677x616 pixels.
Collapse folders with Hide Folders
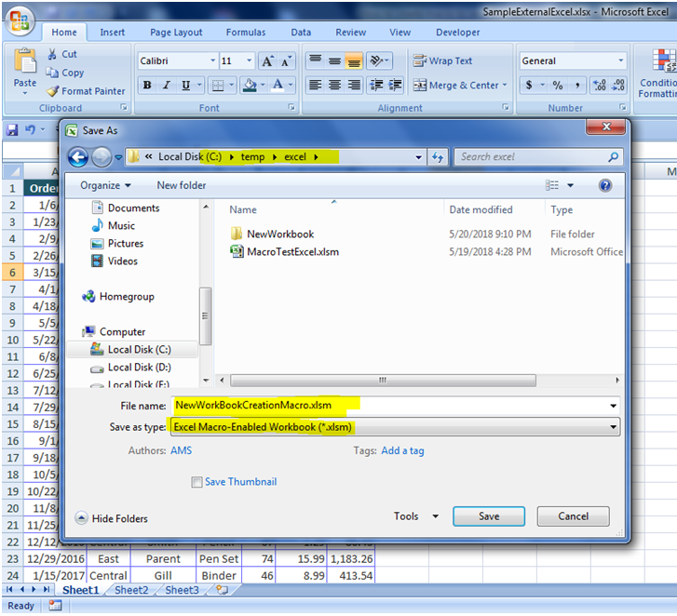point(112,518)
